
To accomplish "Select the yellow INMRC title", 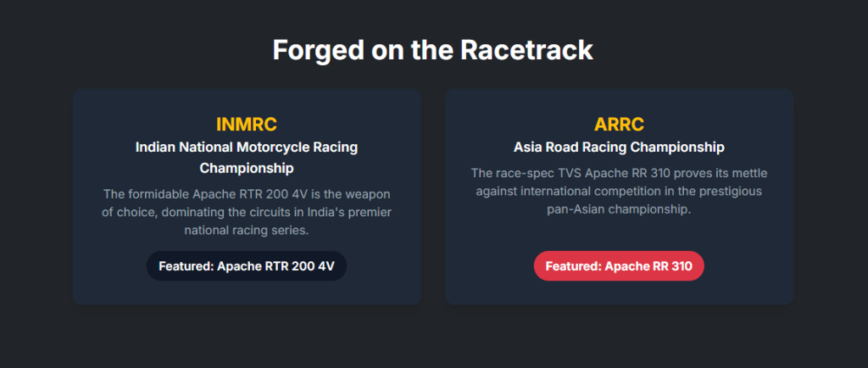I will pos(247,125).
